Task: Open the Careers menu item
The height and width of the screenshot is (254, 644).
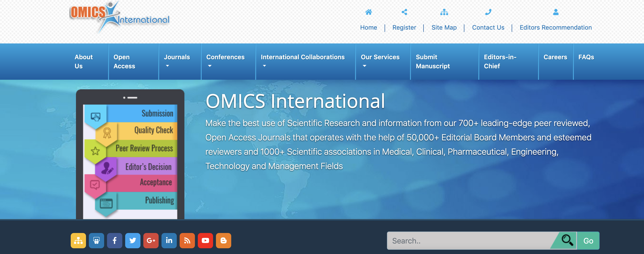Action: pos(555,57)
